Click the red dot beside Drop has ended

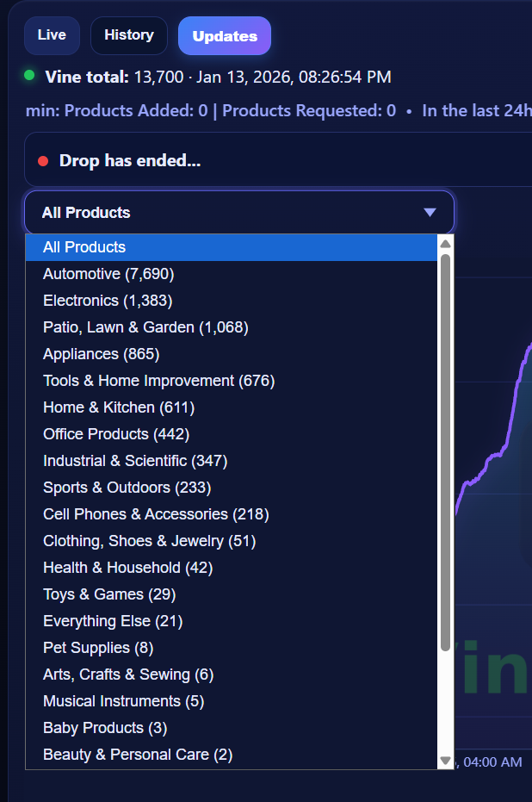click(x=43, y=161)
